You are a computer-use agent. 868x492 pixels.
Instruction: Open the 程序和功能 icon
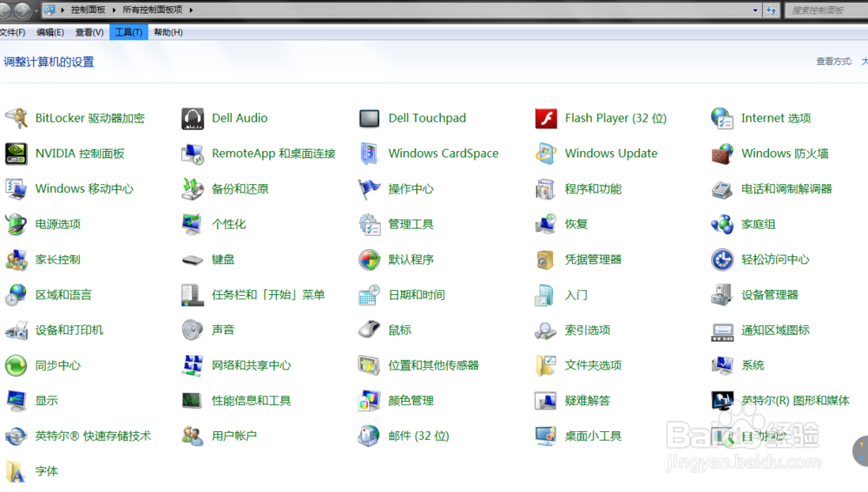546,188
